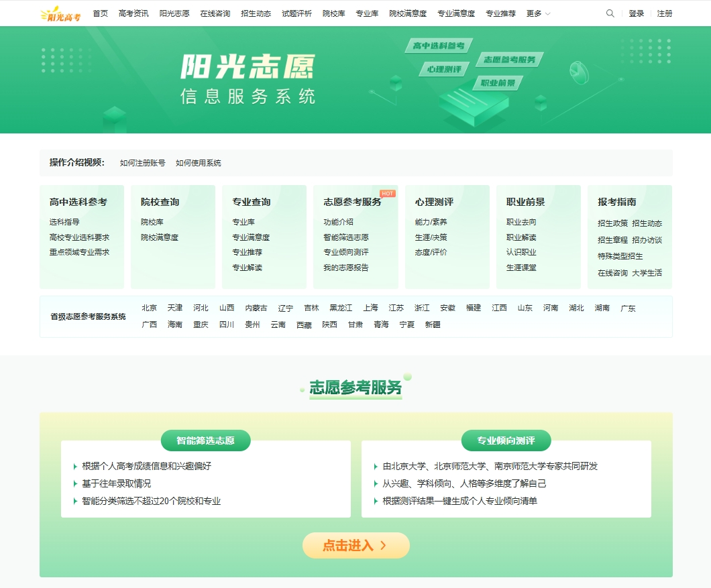
Task: Click the 院校查询 card heading
Action: coord(160,202)
